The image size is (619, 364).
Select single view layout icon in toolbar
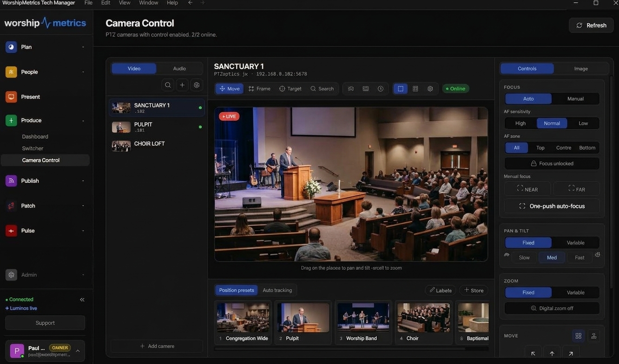(x=401, y=89)
